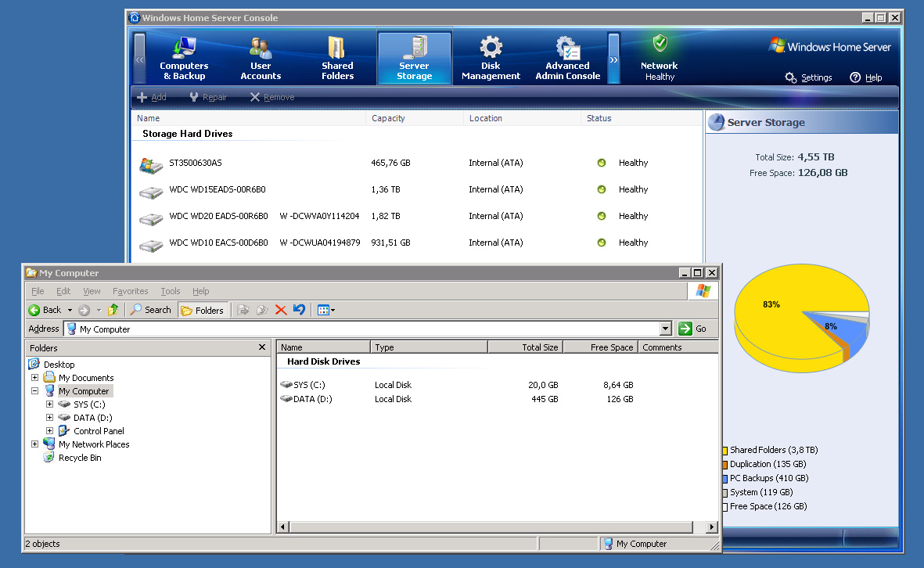This screenshot has width=924, height=568.
Task: Click the Settings link in the console
Action: [x=809, y=77]
